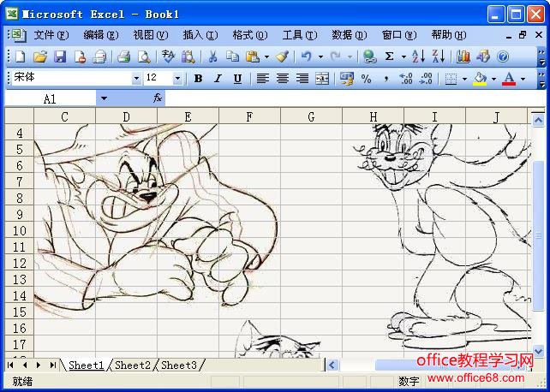
Task: Open the 编辑(E) menu
Action: (x=101, y=35)
